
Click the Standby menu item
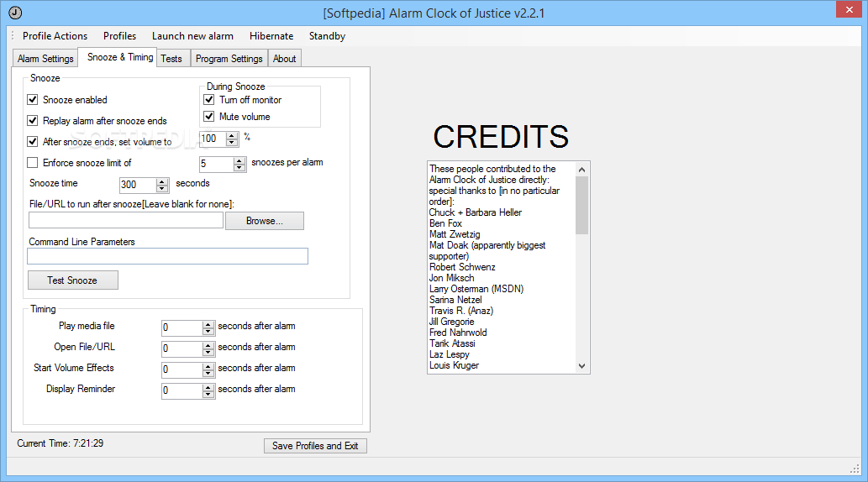327,36
